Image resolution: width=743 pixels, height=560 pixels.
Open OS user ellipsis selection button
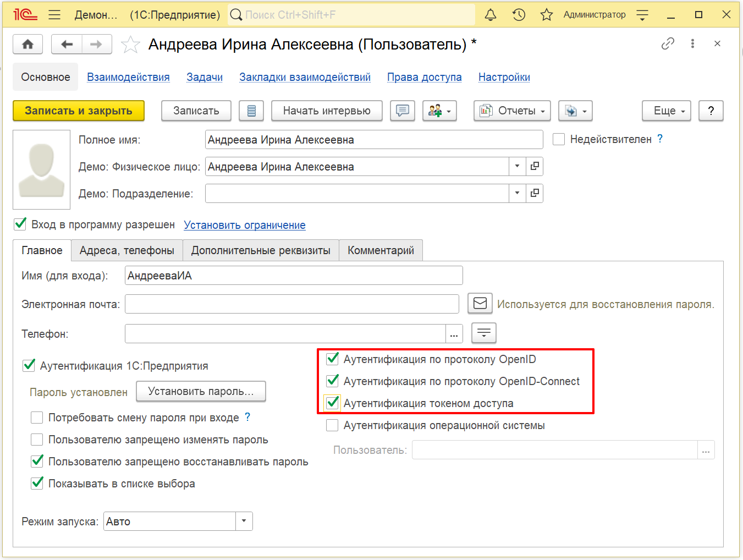[706, 450]
